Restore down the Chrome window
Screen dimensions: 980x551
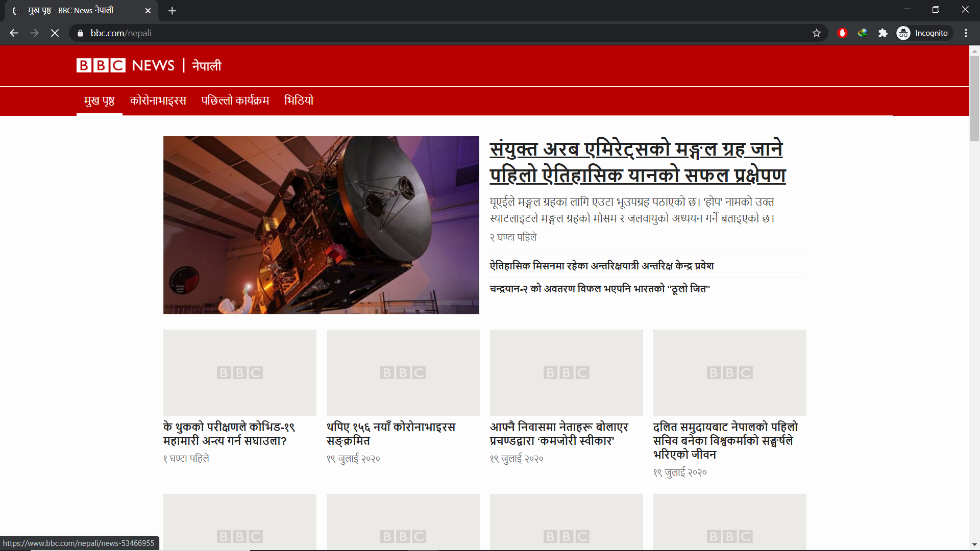pyautogui.click(x=936, y=10)
